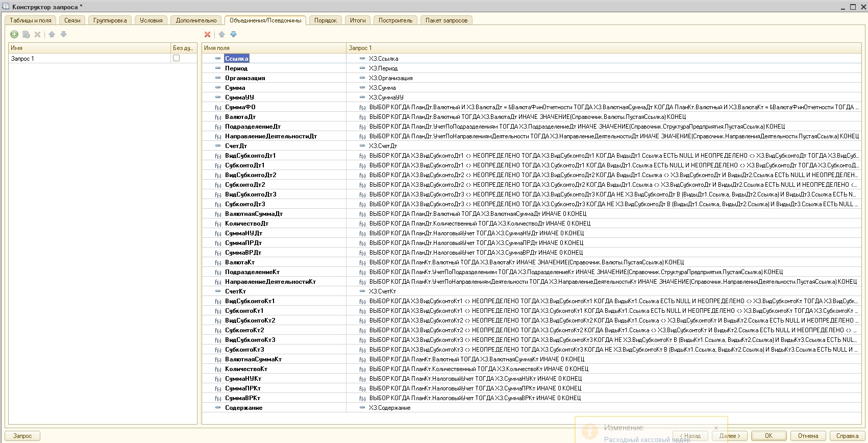
Task: Click the f(x) icon beside ВалютаДт field name
Action: [x=218, y=117]
